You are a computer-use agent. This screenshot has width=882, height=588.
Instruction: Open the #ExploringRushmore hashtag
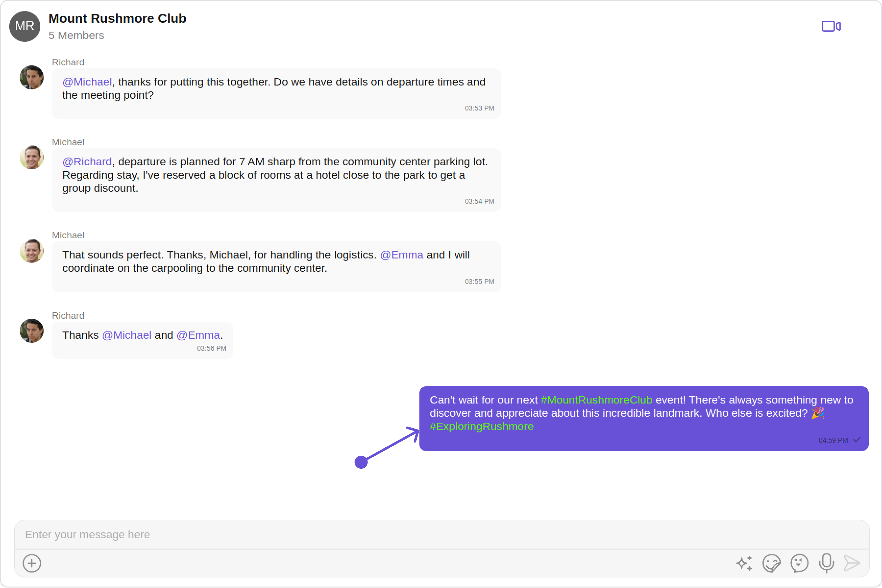click(x=481, y=426)
